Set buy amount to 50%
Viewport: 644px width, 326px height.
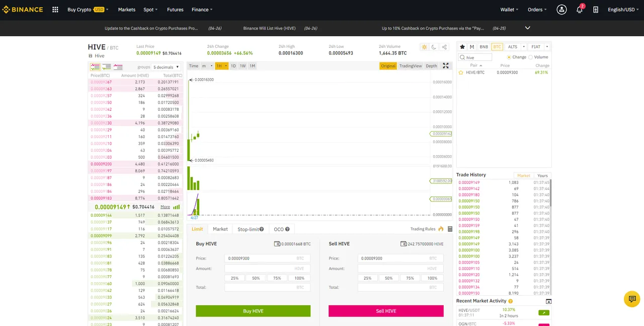coord(256,278)
